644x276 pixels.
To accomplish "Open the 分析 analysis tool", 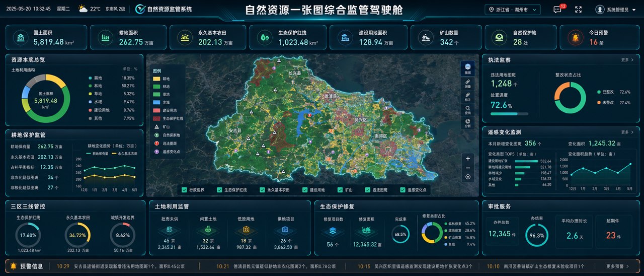I will coord(468,122).
